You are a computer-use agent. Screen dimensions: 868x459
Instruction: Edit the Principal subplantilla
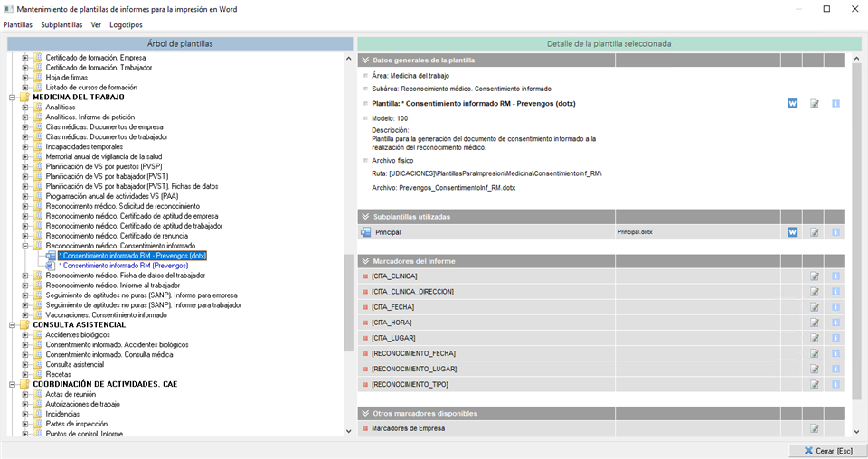click(x=814, y=232)
